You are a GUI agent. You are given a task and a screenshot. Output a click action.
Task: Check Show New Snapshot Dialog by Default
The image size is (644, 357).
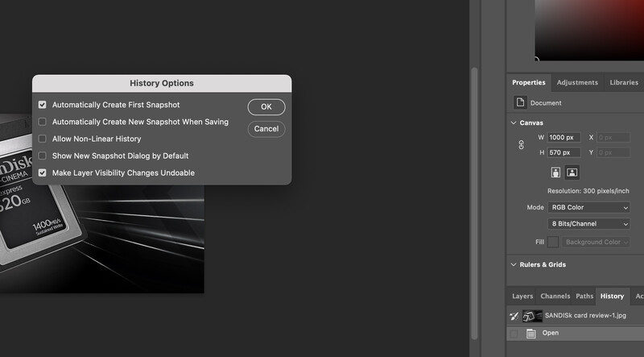[43, 156]
